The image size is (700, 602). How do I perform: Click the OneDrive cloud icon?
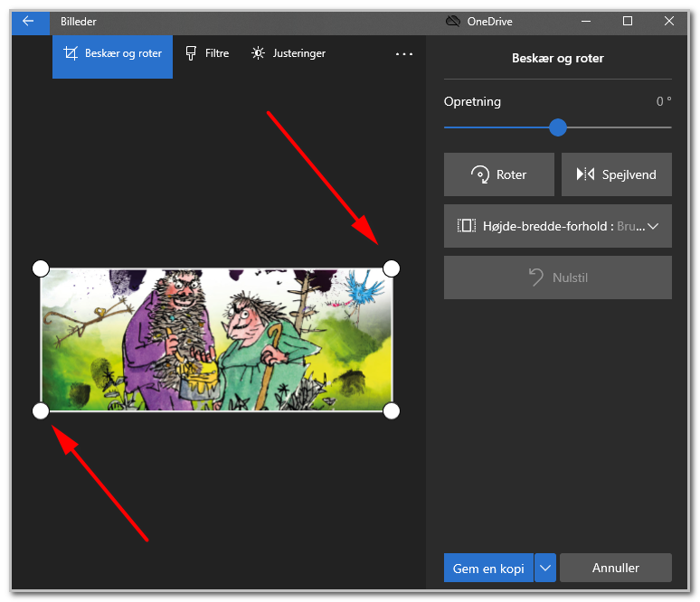(x=453, y=22)
